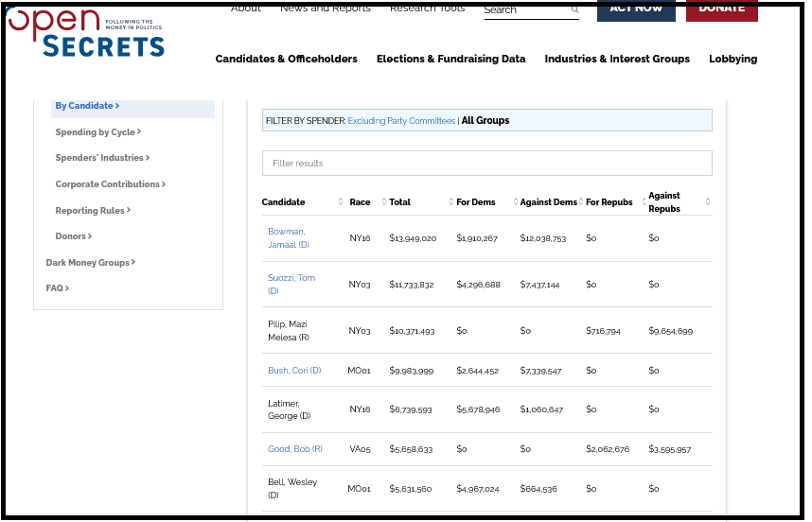
Task: Click the $10,371,493 total for Pilip
Action: coord(412,331)
